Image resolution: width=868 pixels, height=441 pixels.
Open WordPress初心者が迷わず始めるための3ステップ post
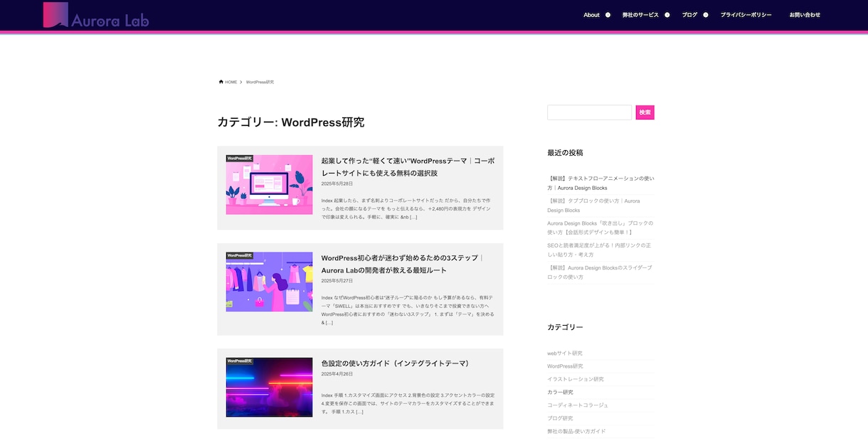coord(403,264)
